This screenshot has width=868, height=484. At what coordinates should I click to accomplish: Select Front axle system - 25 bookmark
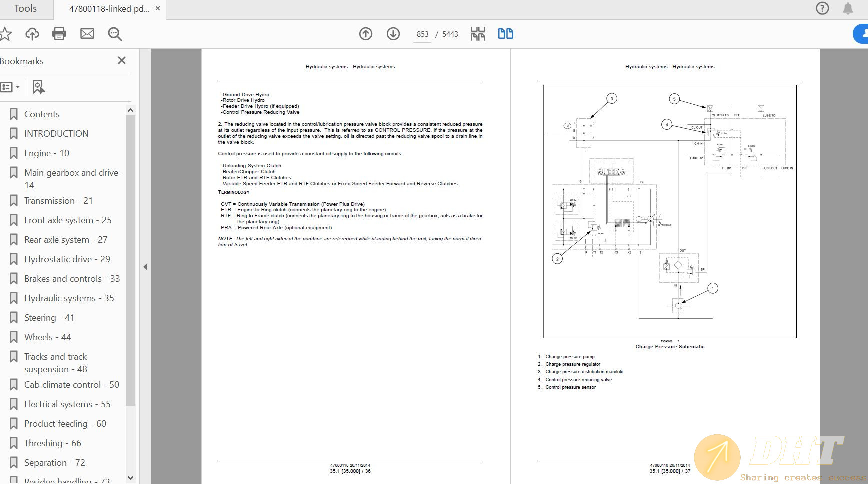point(68,220)
